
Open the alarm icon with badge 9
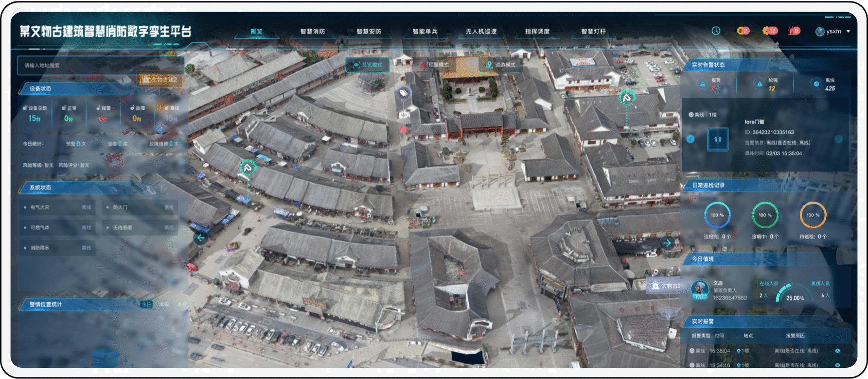(794, 31)
